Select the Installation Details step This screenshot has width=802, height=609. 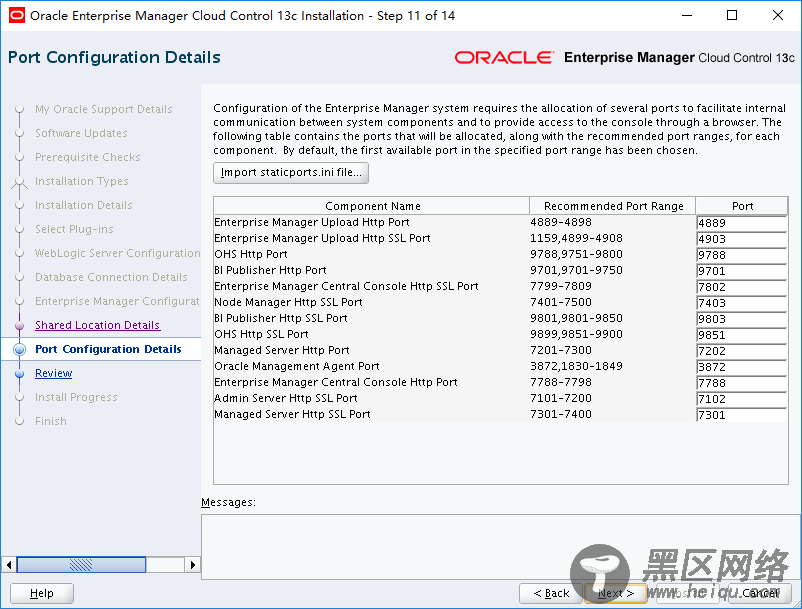tap(84, 206)
